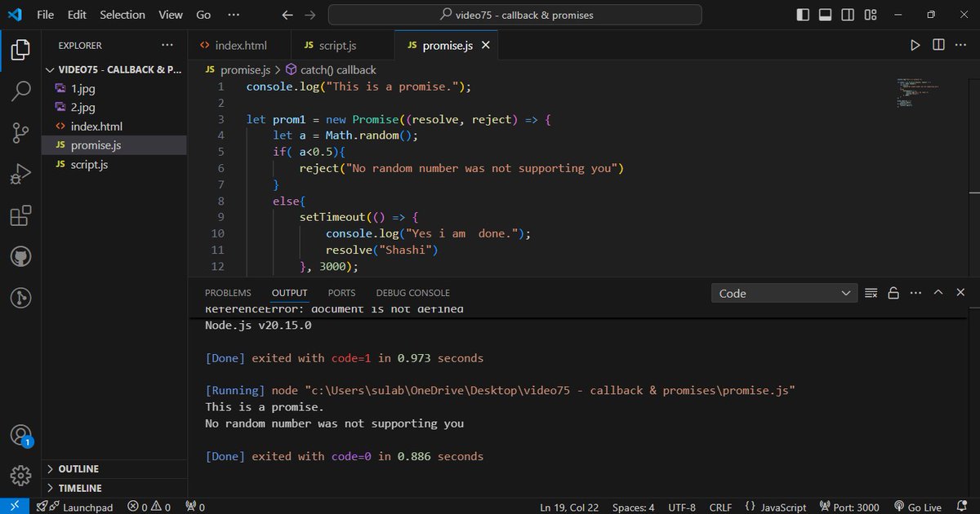Change UTF-8 file encoding
This screenshot has height=514, width=980.
[681, 507]
